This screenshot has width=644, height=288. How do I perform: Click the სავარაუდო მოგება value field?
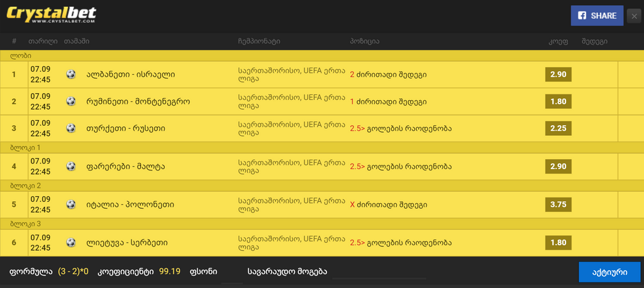(379, 272)
